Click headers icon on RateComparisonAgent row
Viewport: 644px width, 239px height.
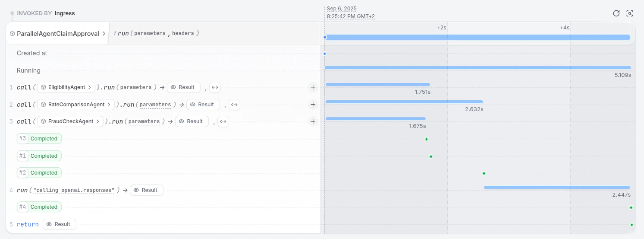pyautogui.click(x=234, y=105)
